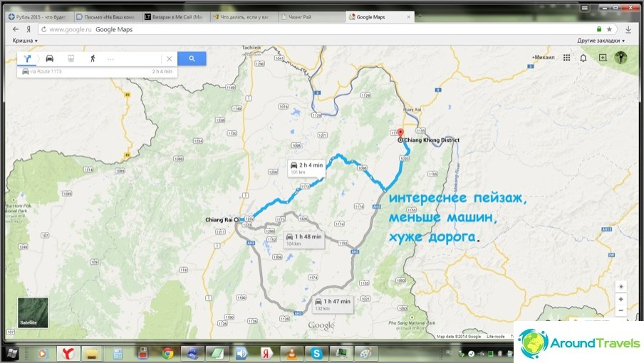Click the share plus box icon

pos(603,58)
